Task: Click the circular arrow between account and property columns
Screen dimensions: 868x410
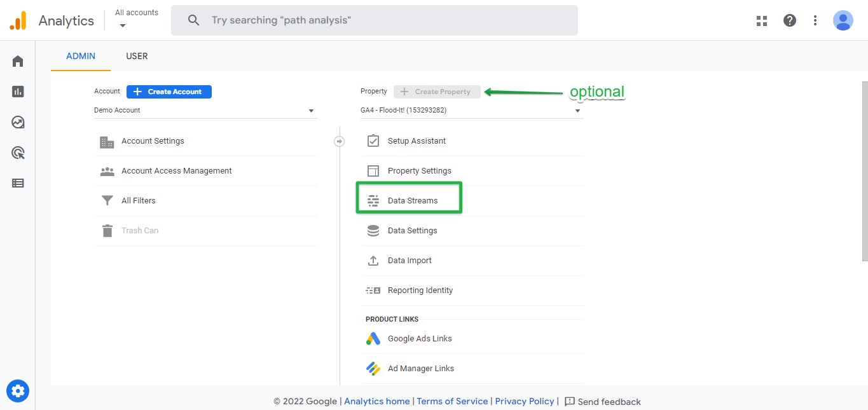Action: (x=340, y=141)
